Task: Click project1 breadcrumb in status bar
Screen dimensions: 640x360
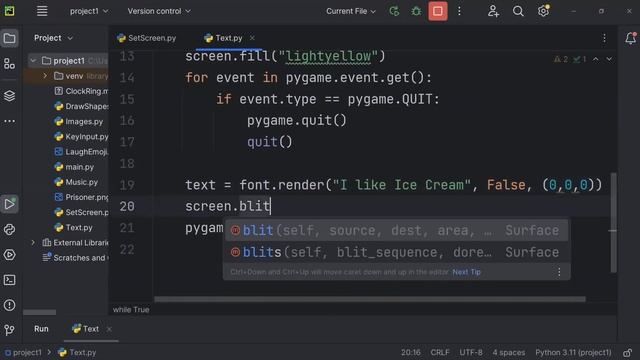Action: pyautogui.click(x=23, y=352)
